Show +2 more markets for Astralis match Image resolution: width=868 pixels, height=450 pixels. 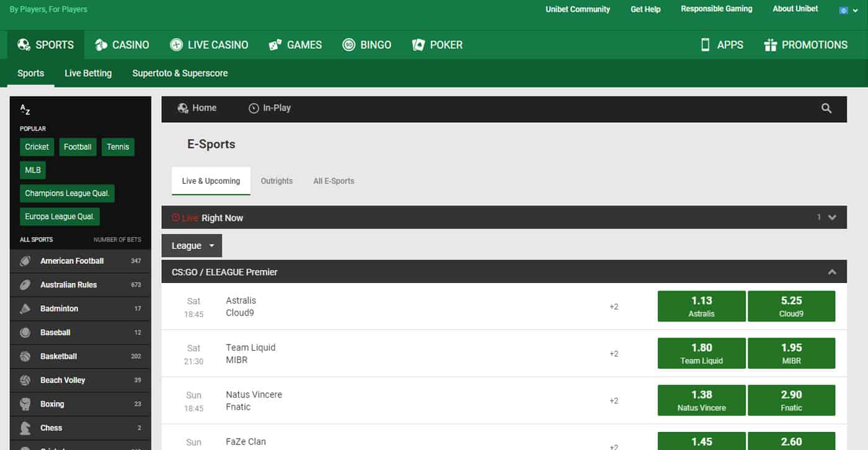(614, 307)
